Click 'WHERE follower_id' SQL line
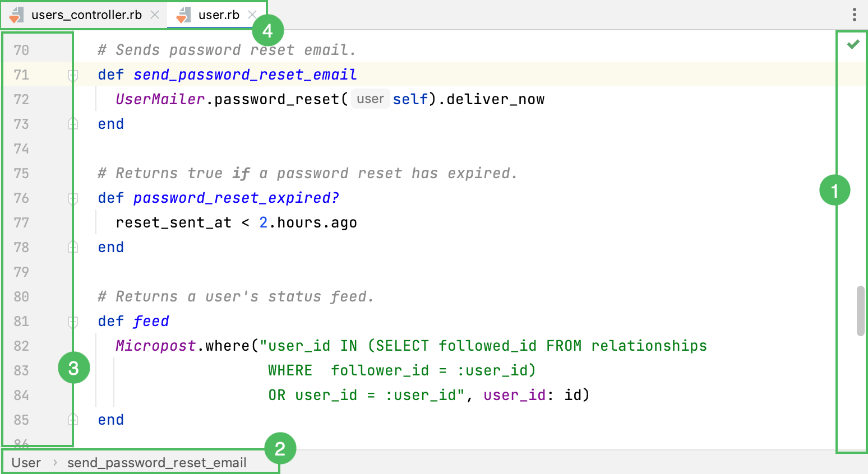Screen dimensions: 868x474 402,371
